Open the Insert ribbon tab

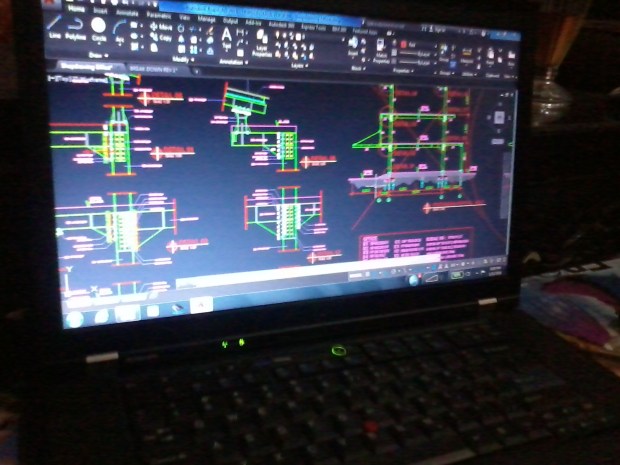coord(99,11)
